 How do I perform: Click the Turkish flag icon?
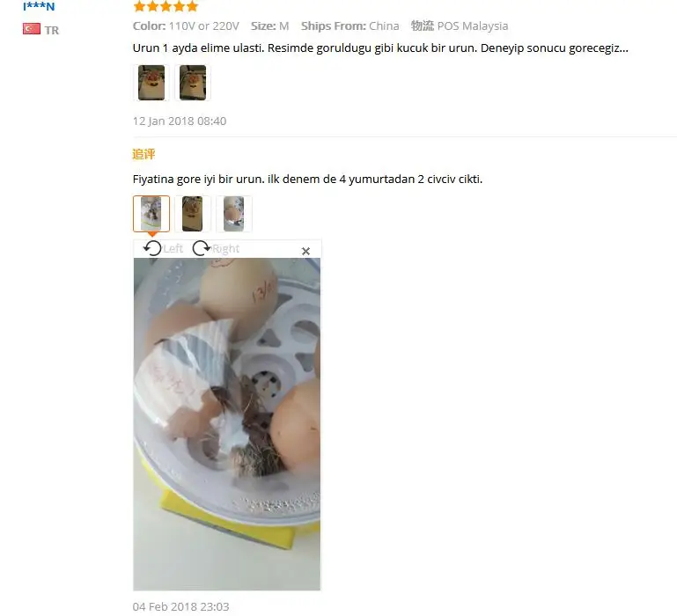(x=32, y=29)
